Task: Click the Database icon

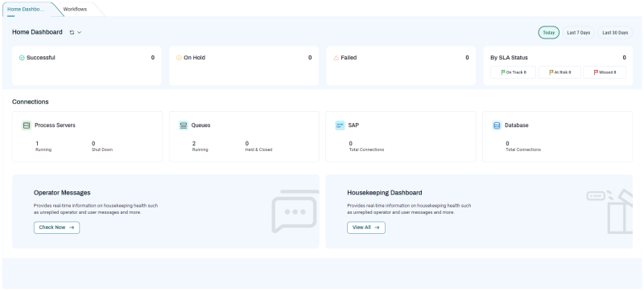Action: (x=497, y=125)
